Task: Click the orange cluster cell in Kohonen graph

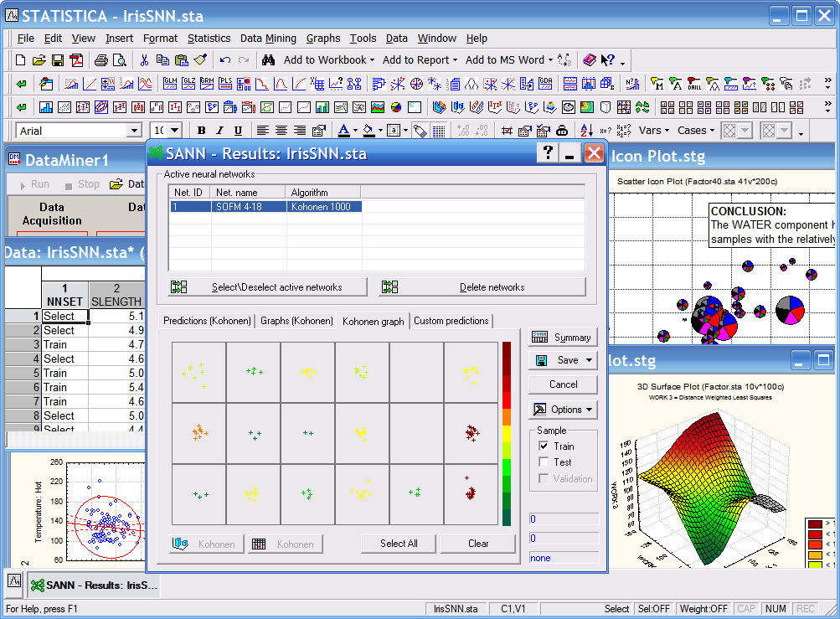Action: (x=199, y=432)
